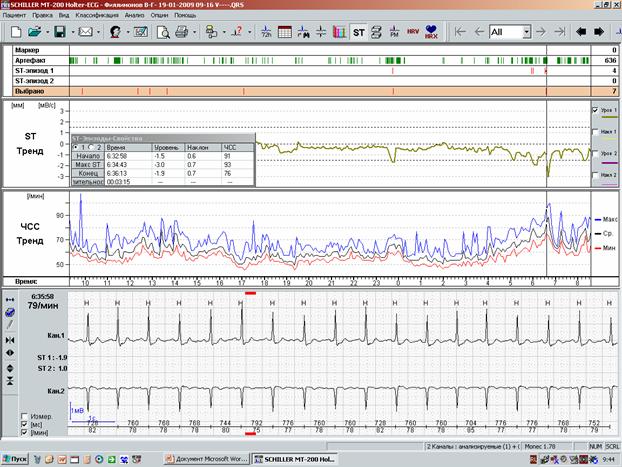Viewport: 622px width, 467px height.
Task: Open the Вид menu
Action: pyautogui.click(x=64, y=15)
